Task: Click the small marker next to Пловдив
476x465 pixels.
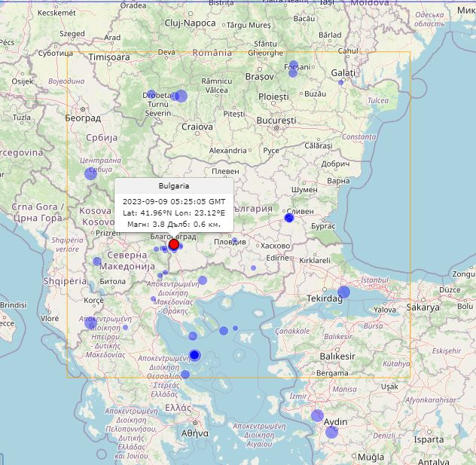Action: (x=234, y=240)
